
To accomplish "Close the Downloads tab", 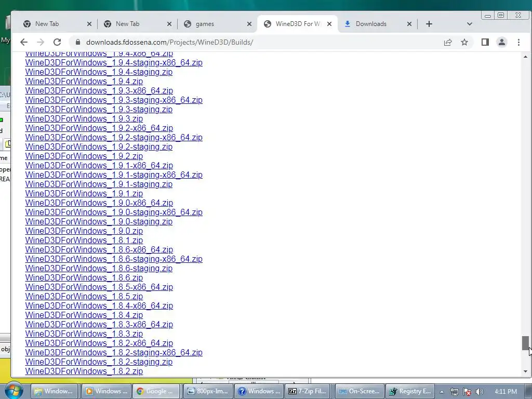I will pyautogui.click(x=409, y=24).
